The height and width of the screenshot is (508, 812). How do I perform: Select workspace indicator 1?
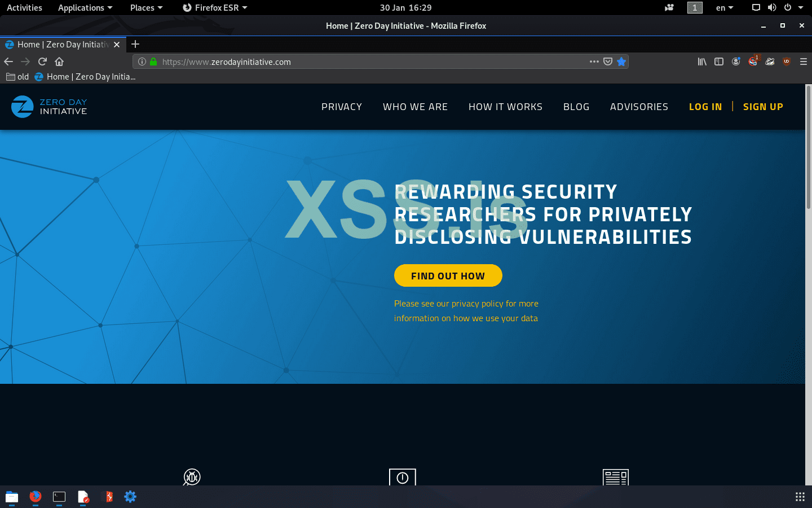pos(695,7)
